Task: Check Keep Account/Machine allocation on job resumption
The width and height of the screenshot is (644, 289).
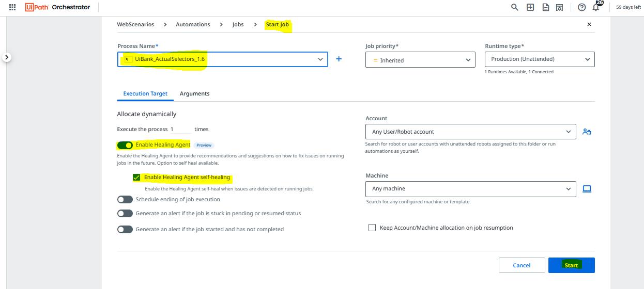Action: (372, 228)
